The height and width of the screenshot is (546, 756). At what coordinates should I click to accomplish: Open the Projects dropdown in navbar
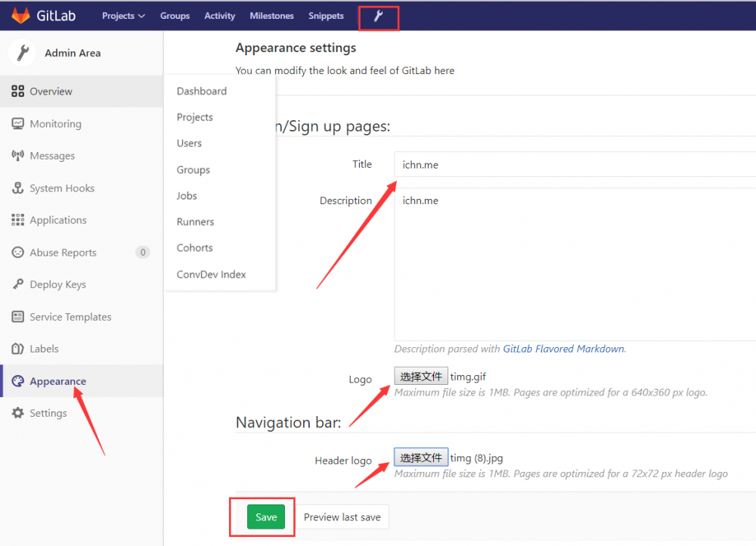123,16
